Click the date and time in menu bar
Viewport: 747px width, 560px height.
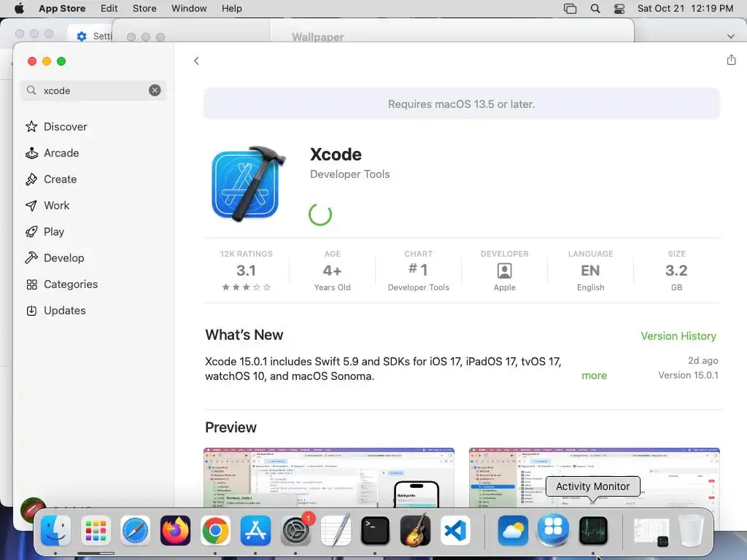[x=685, y=9]
